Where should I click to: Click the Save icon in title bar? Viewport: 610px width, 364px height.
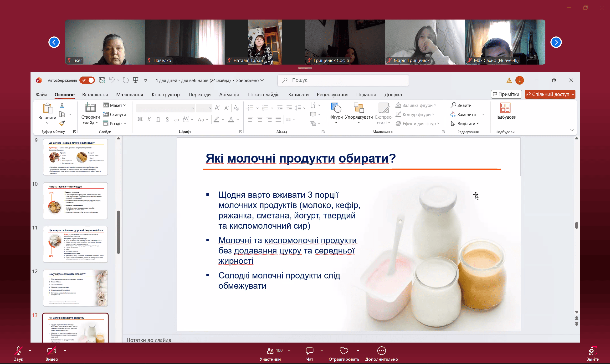(102, 80)
